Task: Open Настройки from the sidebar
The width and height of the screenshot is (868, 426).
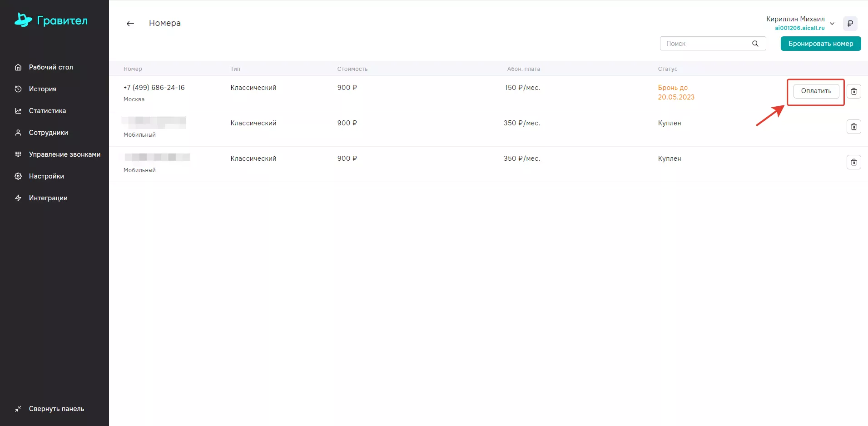Action: click(46, 176)
